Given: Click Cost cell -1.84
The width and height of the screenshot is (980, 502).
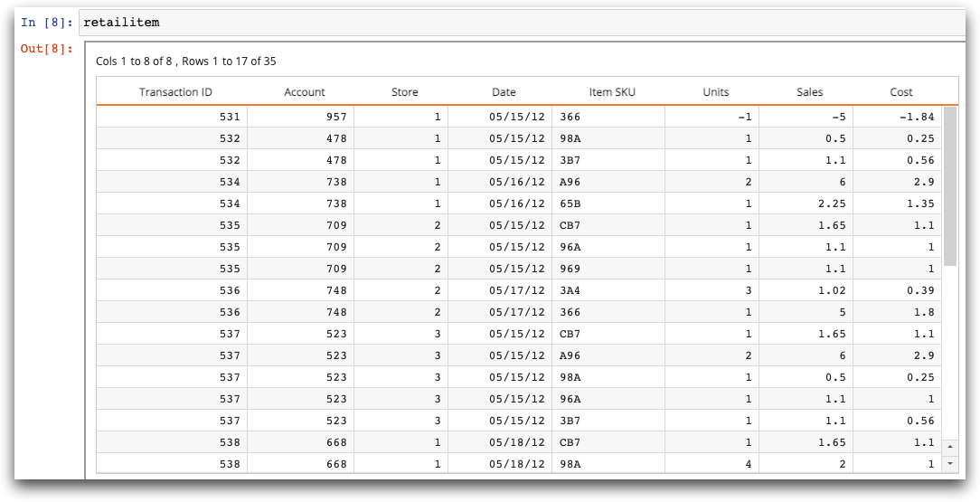Looking at the screenshot, I should 898,117.
